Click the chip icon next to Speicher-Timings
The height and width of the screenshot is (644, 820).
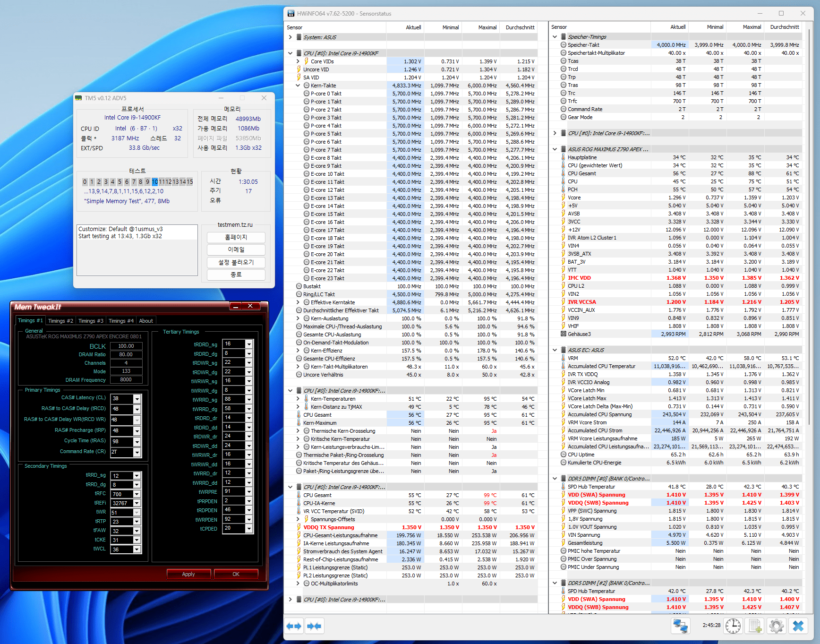coord(564,36)
